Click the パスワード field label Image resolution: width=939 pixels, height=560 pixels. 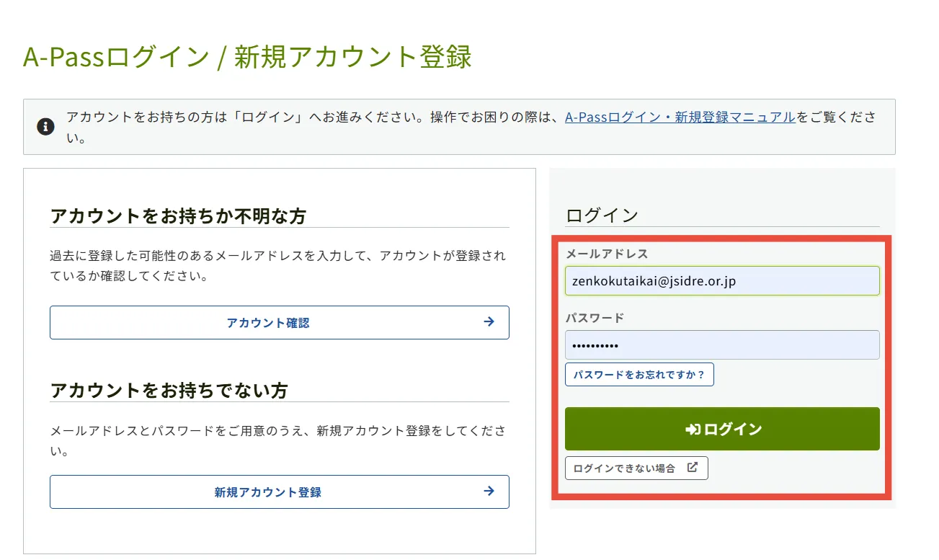pos(595,318)
